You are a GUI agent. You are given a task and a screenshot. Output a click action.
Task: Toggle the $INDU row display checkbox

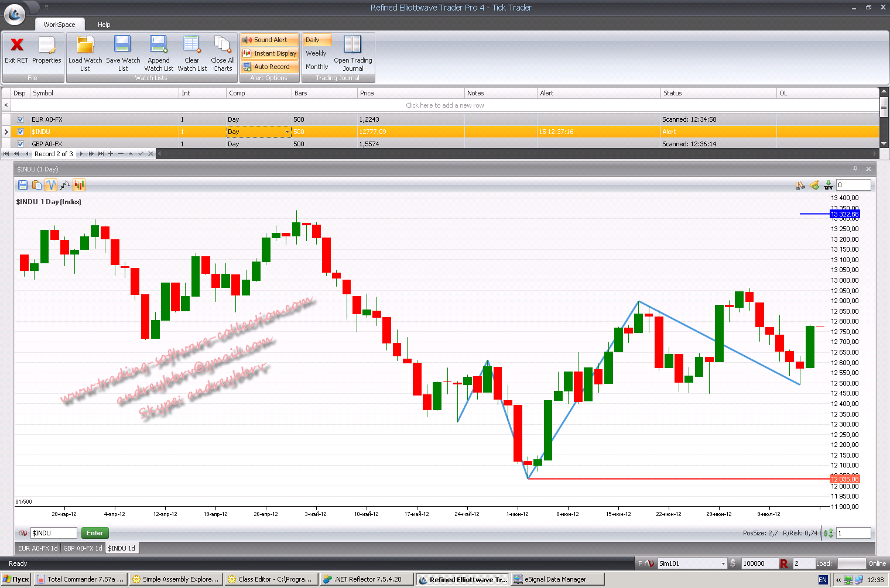20,132
